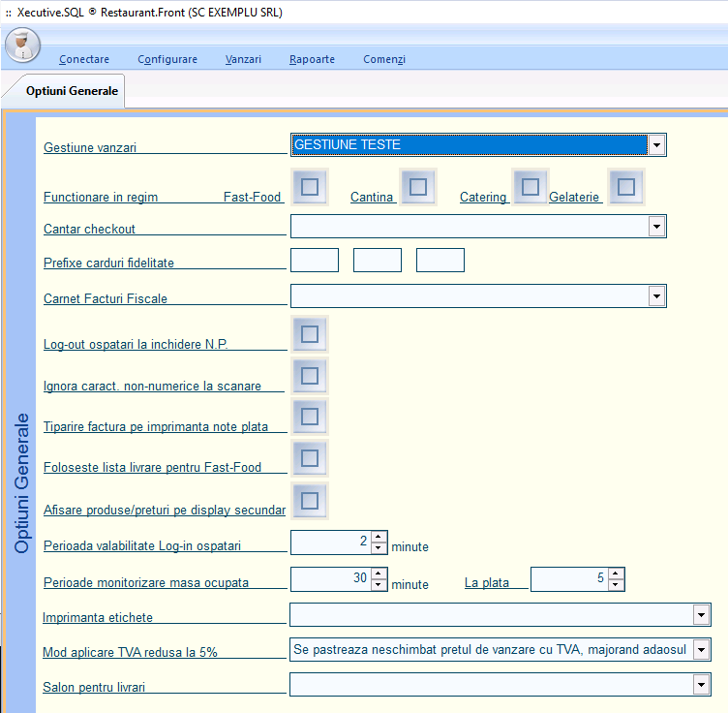Increase the La plata spinner value
This screenshot has height=713, width=728.
click(x=616, y=573)
